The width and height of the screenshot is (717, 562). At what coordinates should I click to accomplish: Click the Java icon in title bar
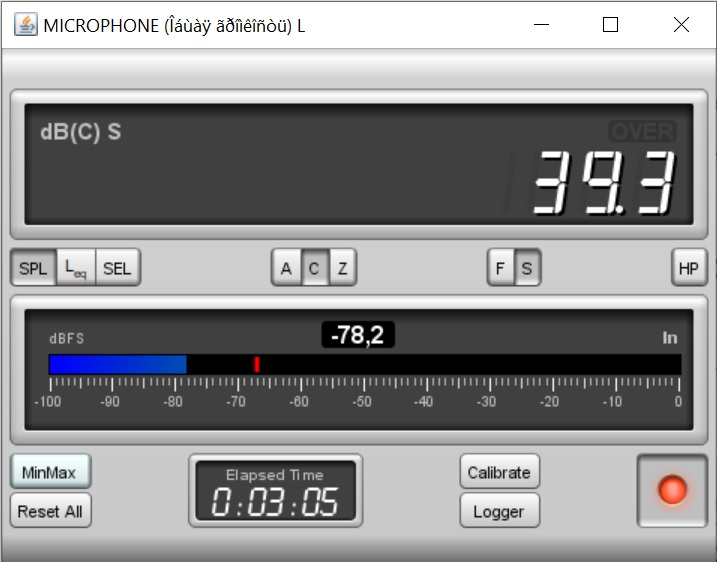pos(25,25)
